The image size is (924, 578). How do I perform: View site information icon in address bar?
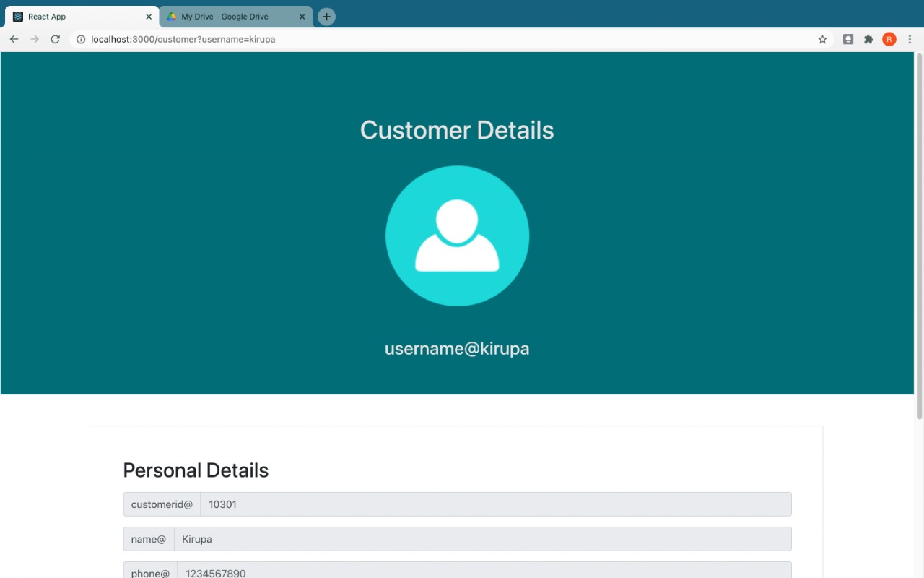(81, 39)
